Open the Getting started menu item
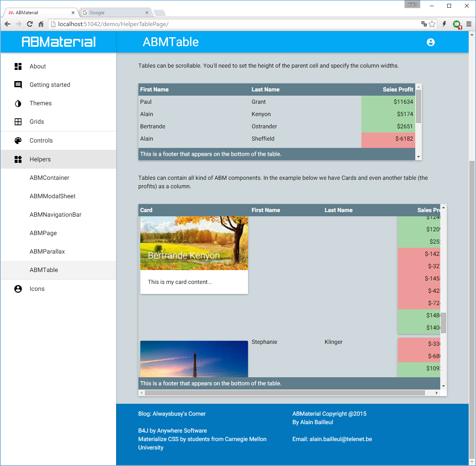The height and width of the screenshot is (466, 476). coord(58,85)
